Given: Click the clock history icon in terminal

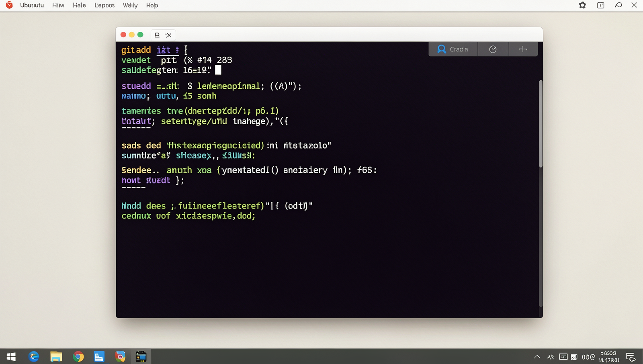Looking at the screenshot, I should pos(493,49).
